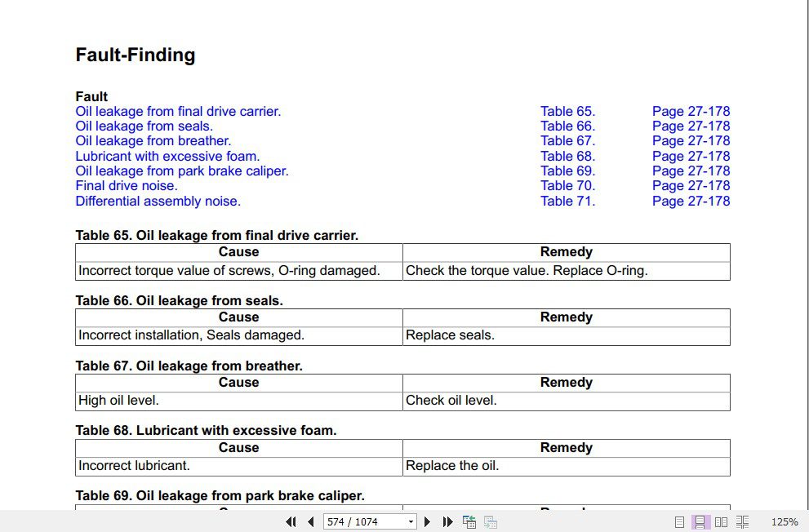Go to the previous page
This screenshot has height=532, width=809.
[x=310, y=522]
